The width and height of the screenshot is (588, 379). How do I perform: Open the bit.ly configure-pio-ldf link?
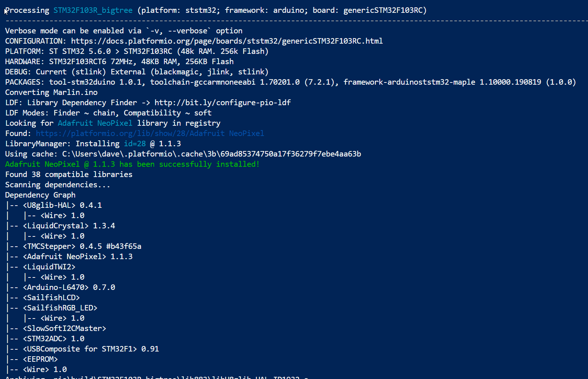pos(222,103)
